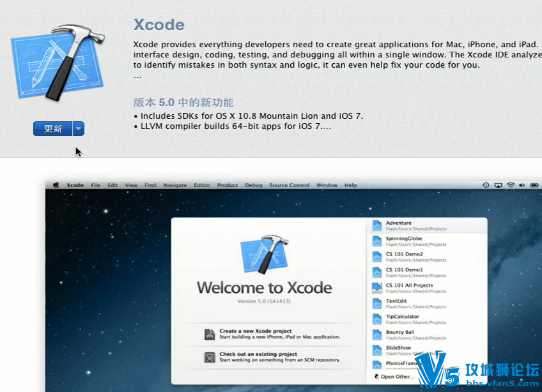Click the Version 5.0 (5A1413) text
The image size is (542, 392).
click(264, 301)
